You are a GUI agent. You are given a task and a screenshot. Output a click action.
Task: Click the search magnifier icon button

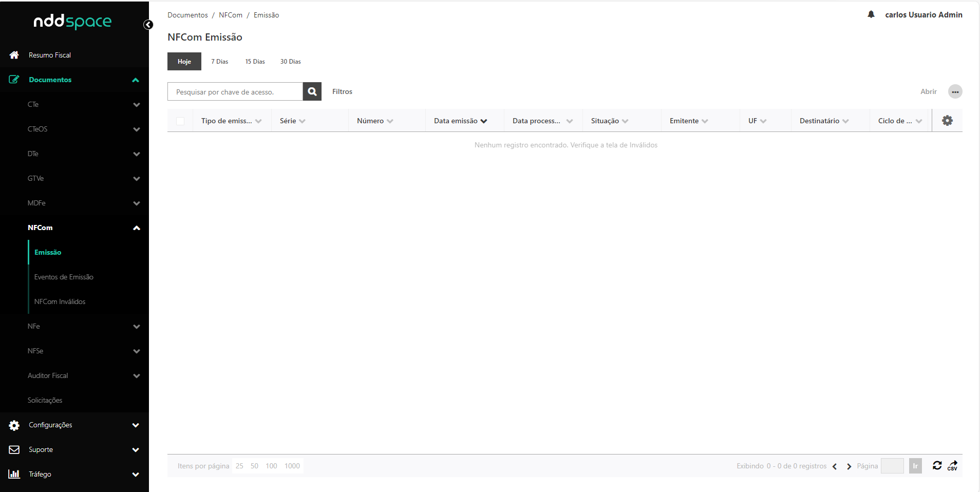[312, 91]
